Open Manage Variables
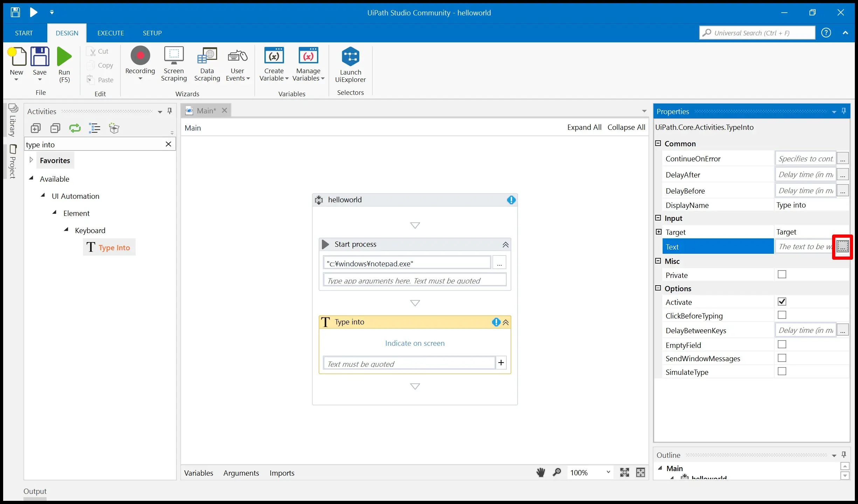Screen dimensions: 858x504 click(x=308, y=64)
